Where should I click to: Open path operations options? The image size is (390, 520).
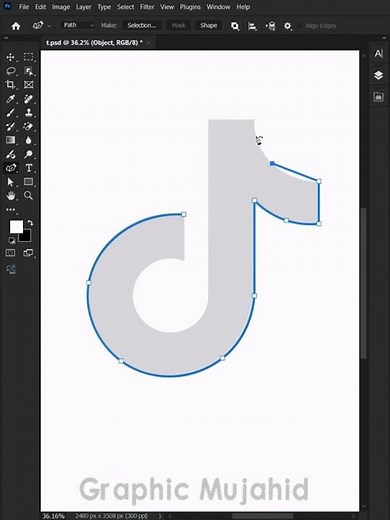coord(235,26)
